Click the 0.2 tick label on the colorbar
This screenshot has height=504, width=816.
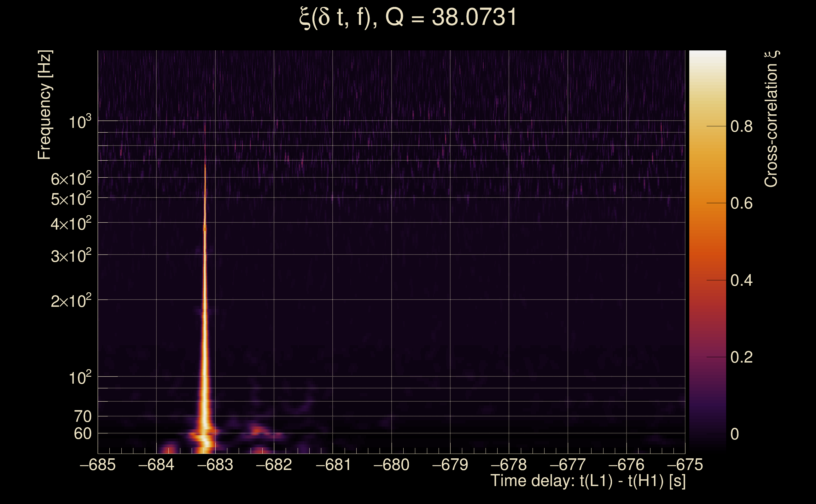[x=741, y=357]
